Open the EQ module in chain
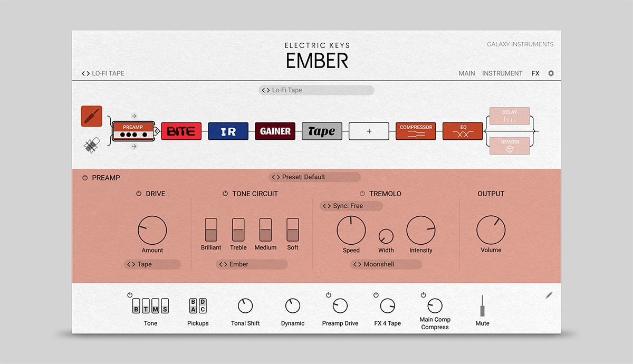The height and width of the screenshot is (364, 633). click(x=463, y=131)
